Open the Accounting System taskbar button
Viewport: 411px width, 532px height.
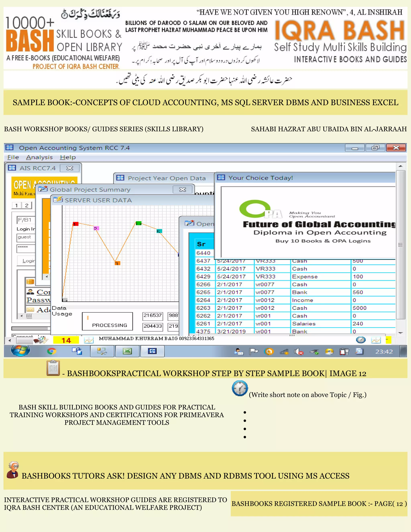click(153, 351)
